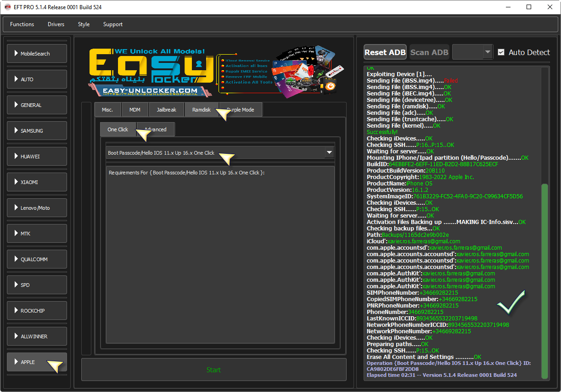Screen dimensions: 561x392
Task: Select the One Click sub-tab
Action: point(118,129)
